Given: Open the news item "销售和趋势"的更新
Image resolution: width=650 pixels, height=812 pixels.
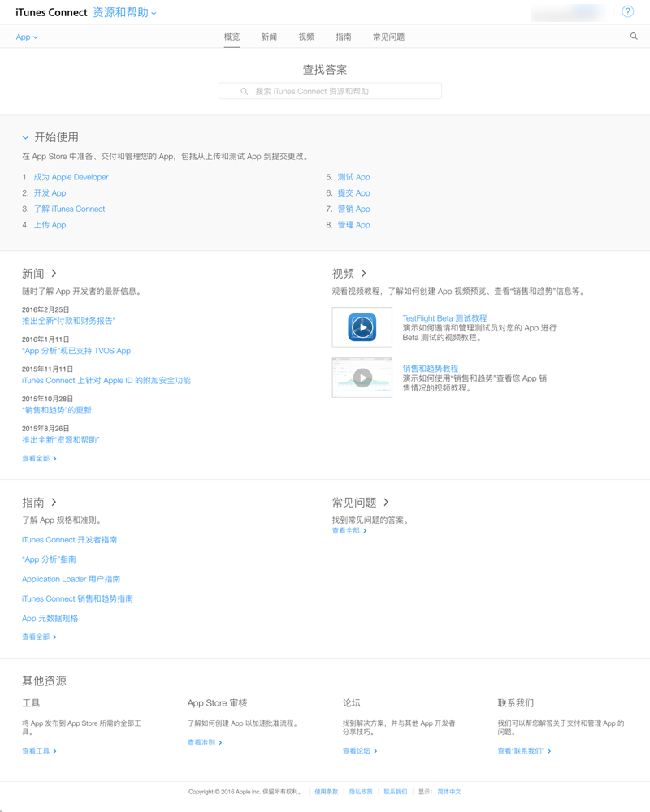Looking at the screenshot, I should 57,410.
